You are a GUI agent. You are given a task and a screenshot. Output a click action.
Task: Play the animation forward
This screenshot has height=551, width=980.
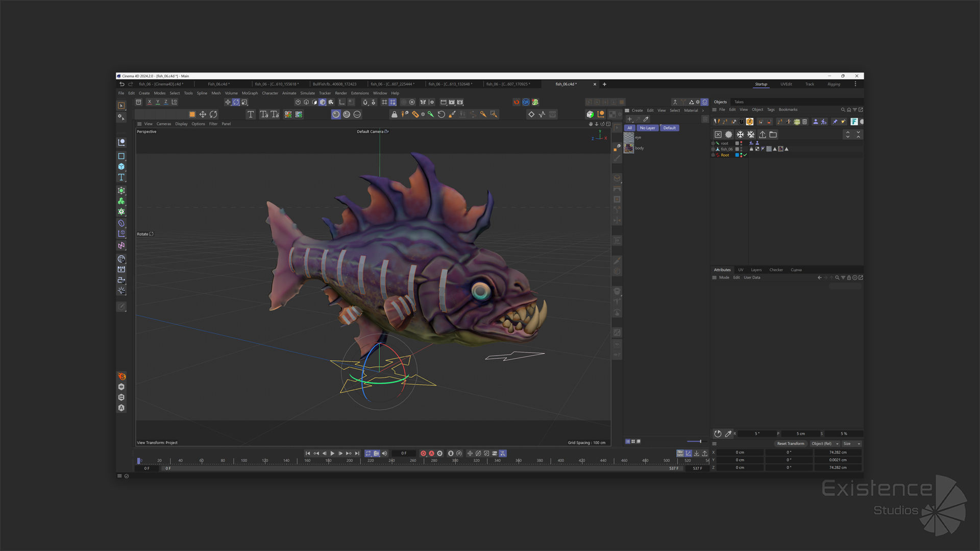point(332,454)
